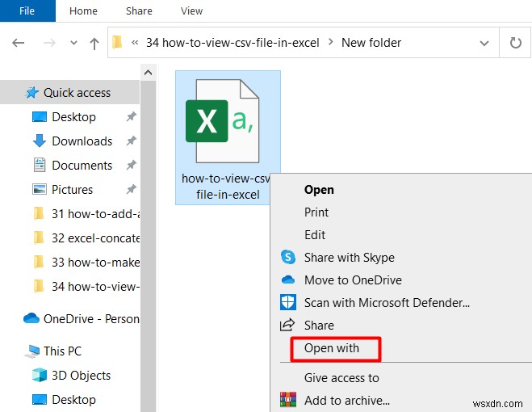Open 3D Objects under This PC

[81, 376]
